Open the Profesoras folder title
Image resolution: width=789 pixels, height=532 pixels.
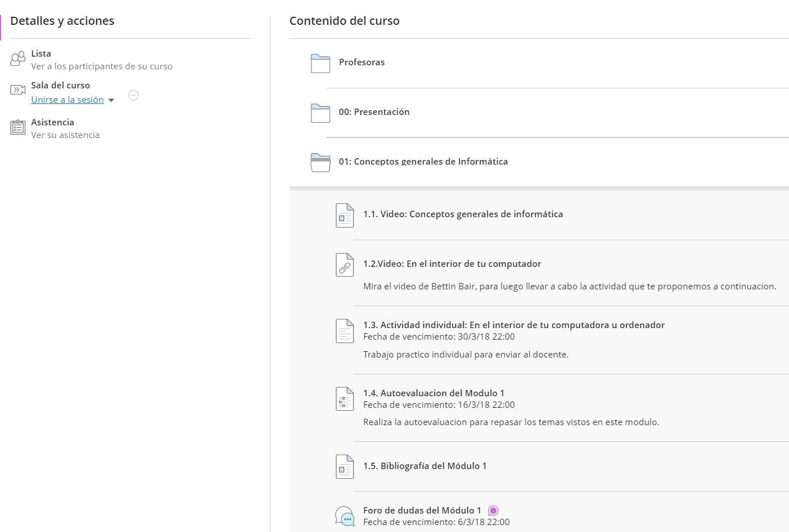[x=362, y=62]
